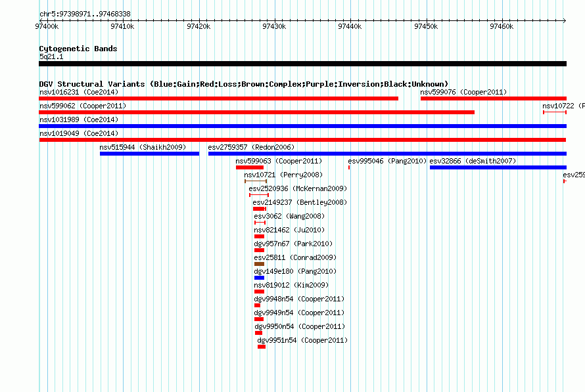Select the red bar of nsv599063

[x=250, y=167]
